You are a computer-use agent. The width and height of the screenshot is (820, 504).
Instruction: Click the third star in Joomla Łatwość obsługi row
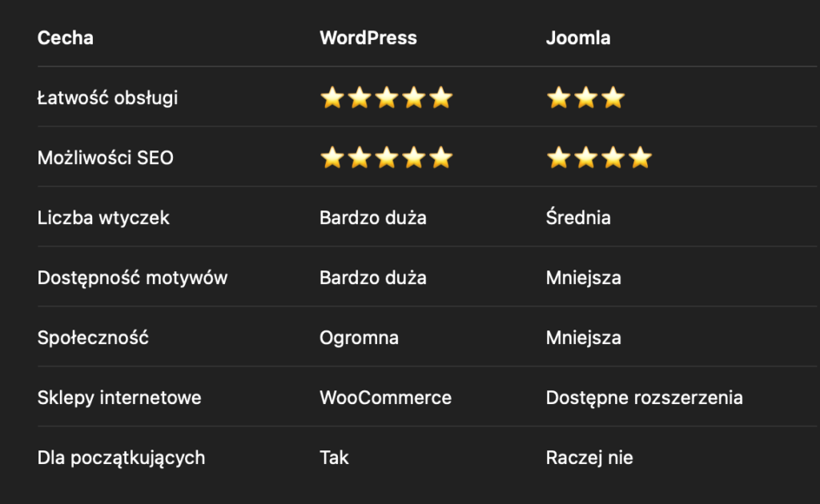[613, 98]
